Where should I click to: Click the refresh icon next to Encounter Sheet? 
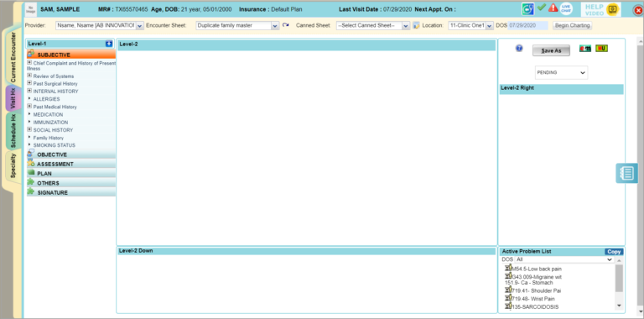[286, 25]
